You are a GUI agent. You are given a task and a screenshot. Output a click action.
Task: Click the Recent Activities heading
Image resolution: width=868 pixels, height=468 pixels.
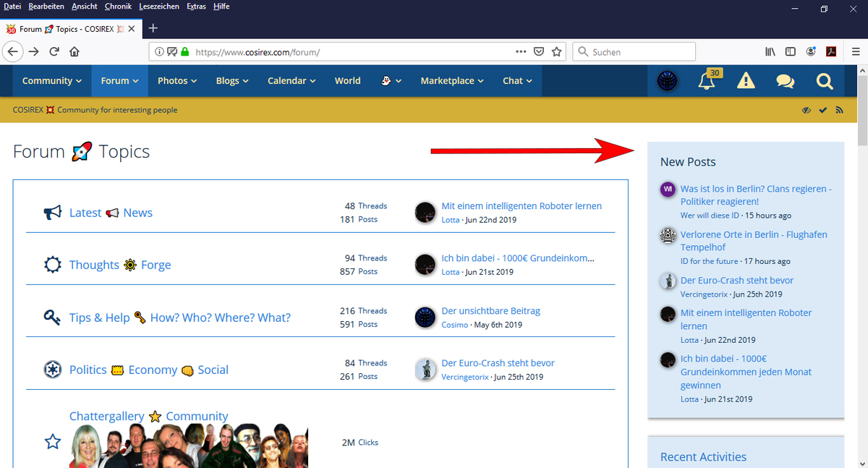click(x=703, y=456)
